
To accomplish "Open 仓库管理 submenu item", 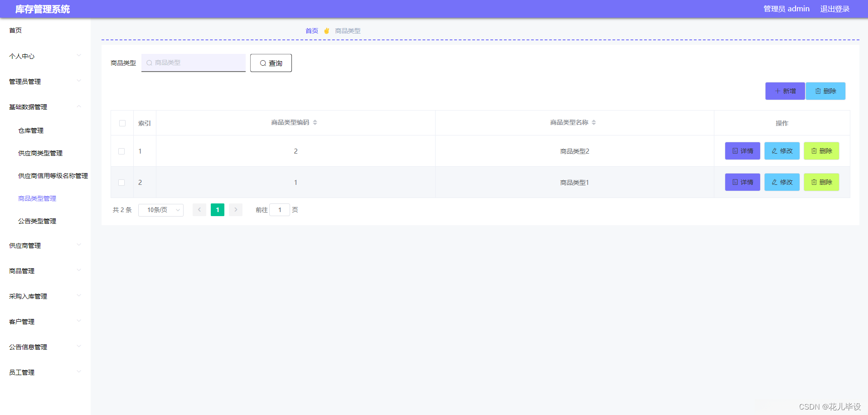I will coord(45,130).
